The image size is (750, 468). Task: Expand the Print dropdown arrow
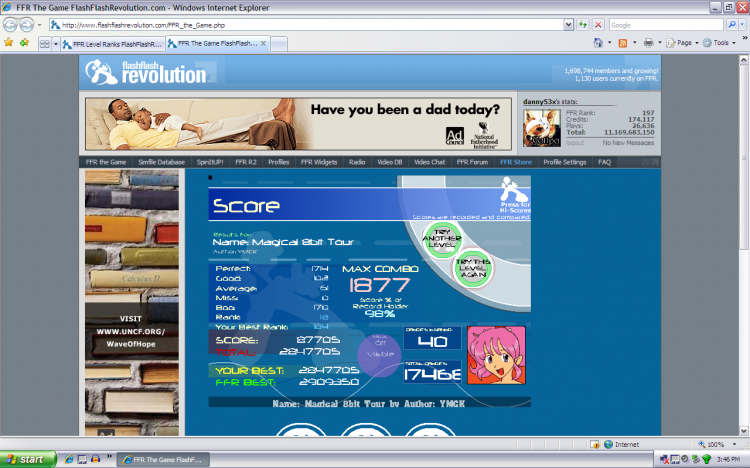coord(660,43)
